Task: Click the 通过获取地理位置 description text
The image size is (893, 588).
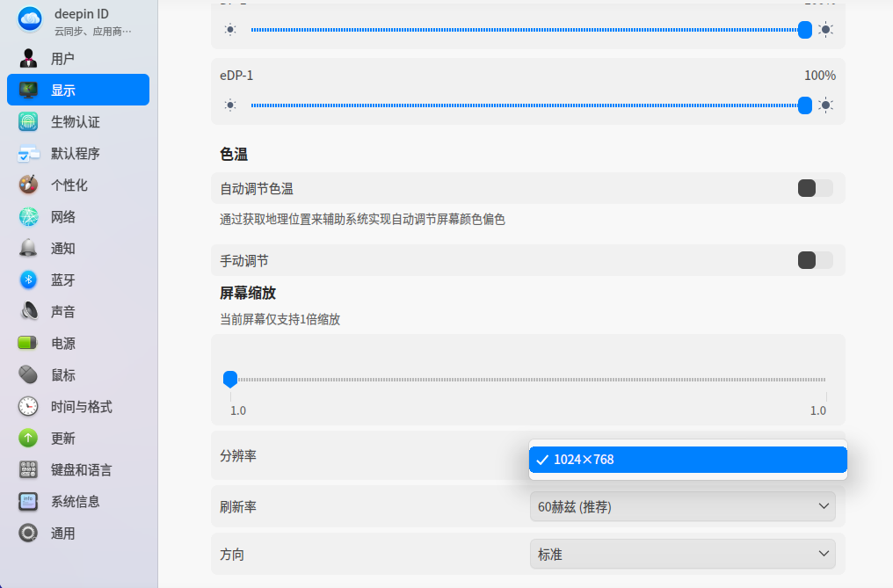Action: (362, 220)
